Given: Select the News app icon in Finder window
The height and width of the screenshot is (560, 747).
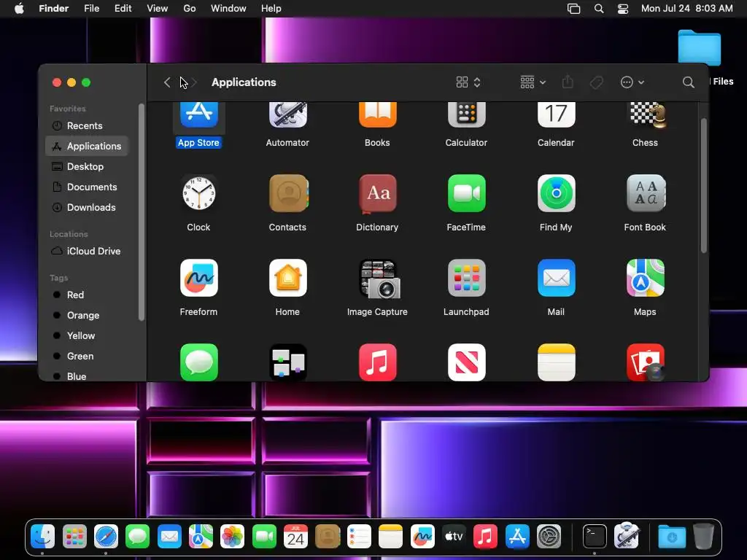Looking at the screenshot, I should pyautogui.click(x=466, y=362).
